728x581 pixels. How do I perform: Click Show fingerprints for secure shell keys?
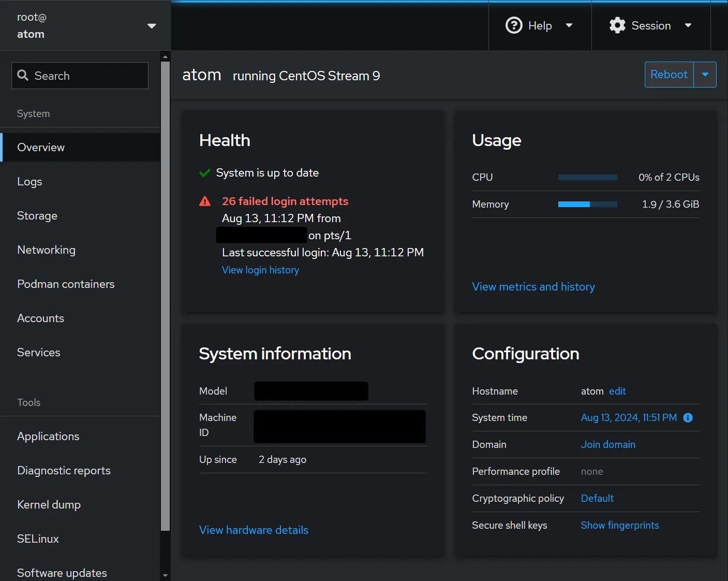click(x=619, y=526)
